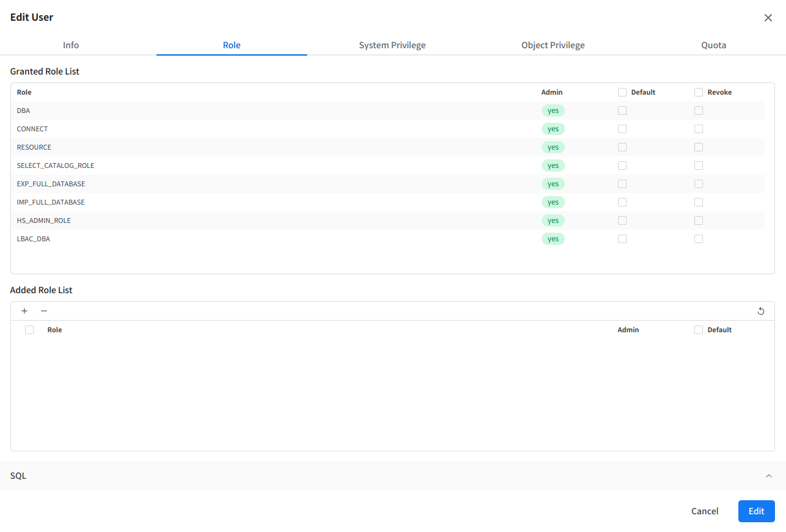Viewport: 786px width, 532px height.
Task: Expand the SQL section chevron
Action: tap(769, 476)
